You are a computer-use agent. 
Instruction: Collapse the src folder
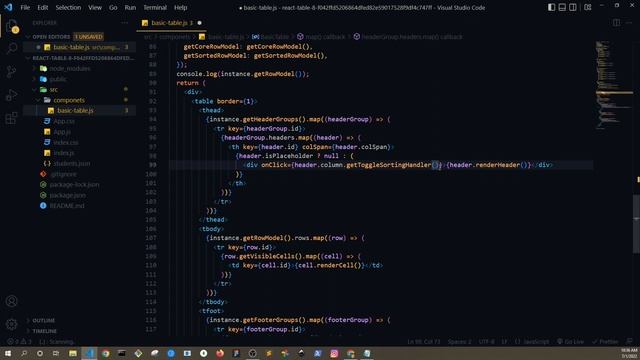coord(53,89)
